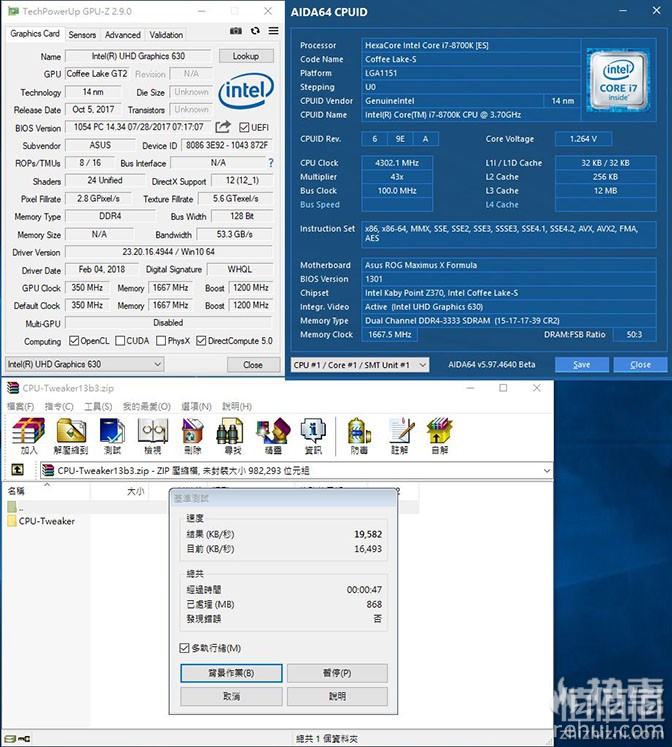This screenshot has height=747, width=672.
Task: Click the GPU-Z refresh icon
Action: point(255,31)
